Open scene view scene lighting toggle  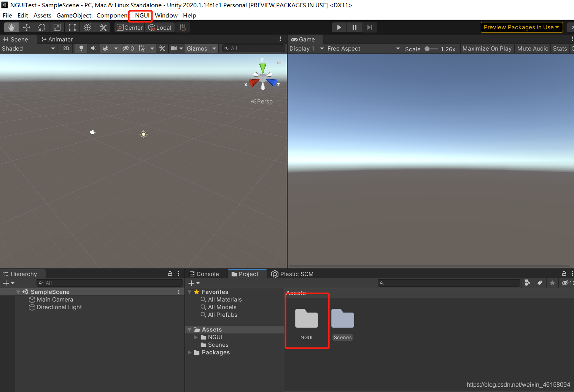point(81,48)
